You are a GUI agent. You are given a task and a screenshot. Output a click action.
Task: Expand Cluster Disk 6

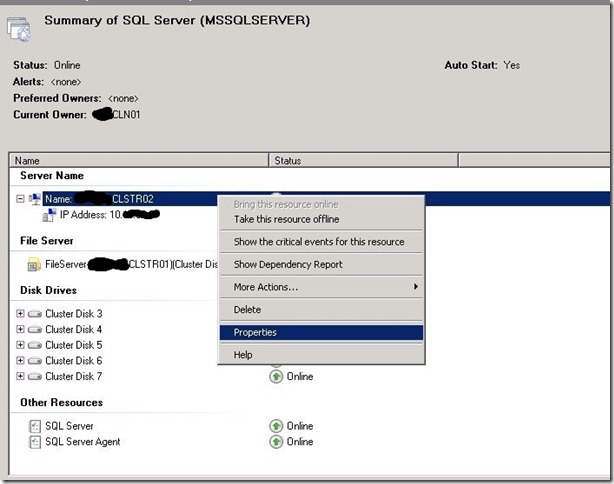coord(20,361)
